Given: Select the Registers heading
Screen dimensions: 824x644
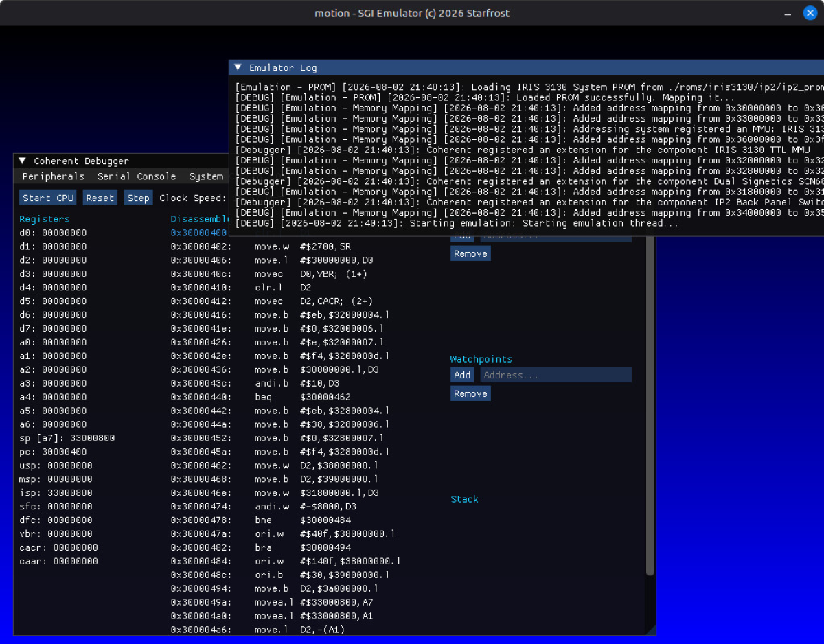Looking at the screenshot, I should click(x=45, y=219).
